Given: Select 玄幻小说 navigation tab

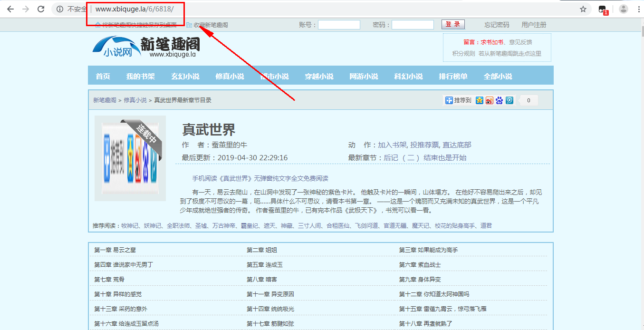Looking at the screenshot, I should (185, 76).
